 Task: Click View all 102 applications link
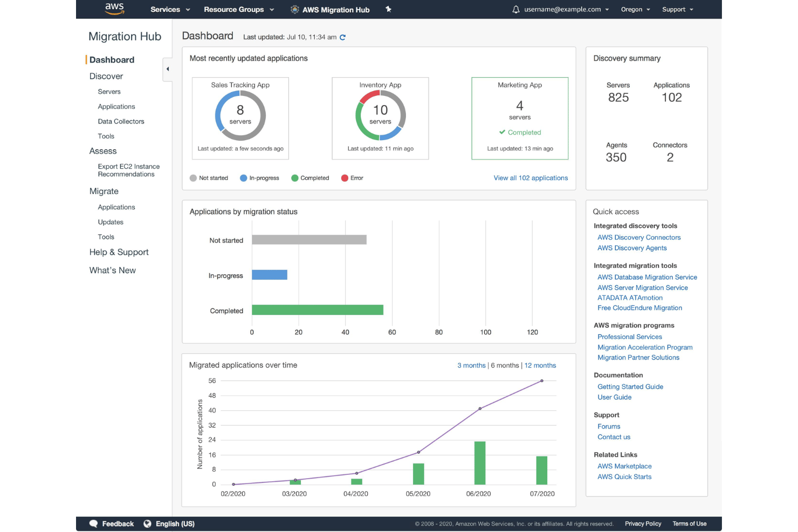[x=531, y=178]
